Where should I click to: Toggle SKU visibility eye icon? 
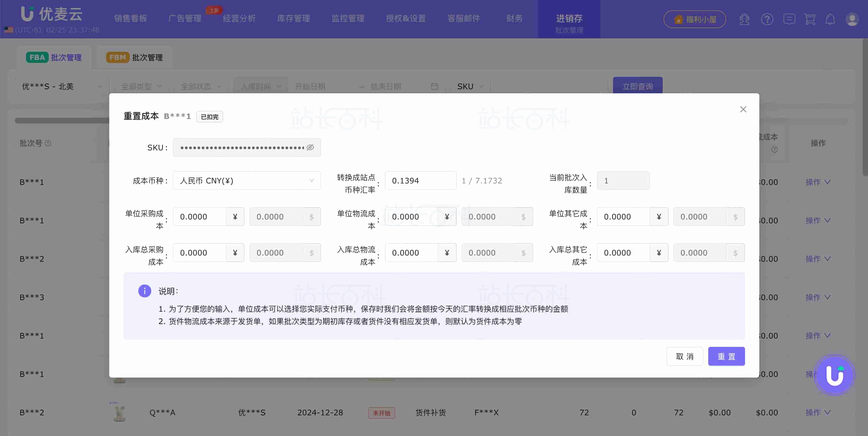click(310, 147)
